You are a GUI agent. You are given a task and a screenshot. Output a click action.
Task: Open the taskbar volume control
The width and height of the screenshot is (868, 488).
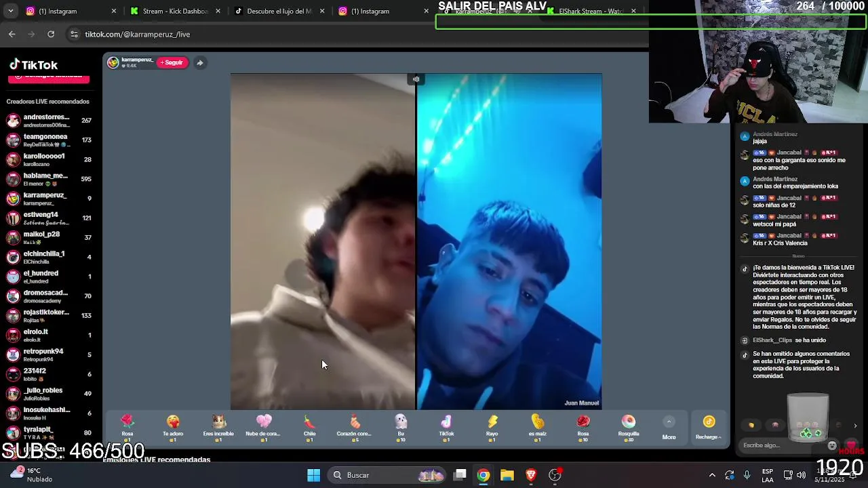click(x=801, y=475)
